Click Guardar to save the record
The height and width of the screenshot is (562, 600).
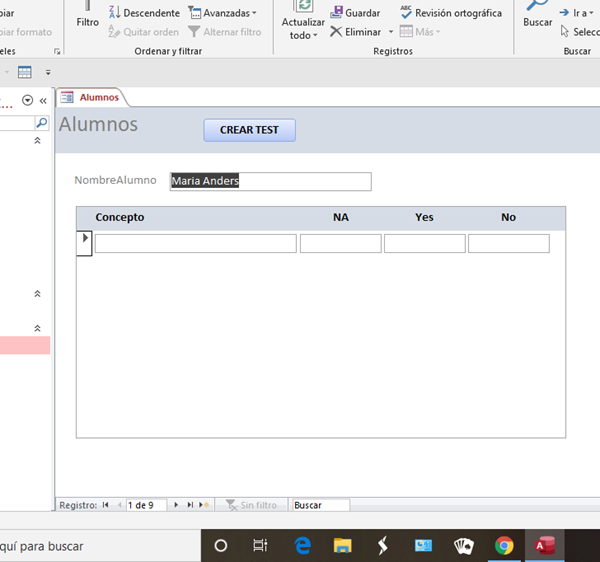point(355,13)
